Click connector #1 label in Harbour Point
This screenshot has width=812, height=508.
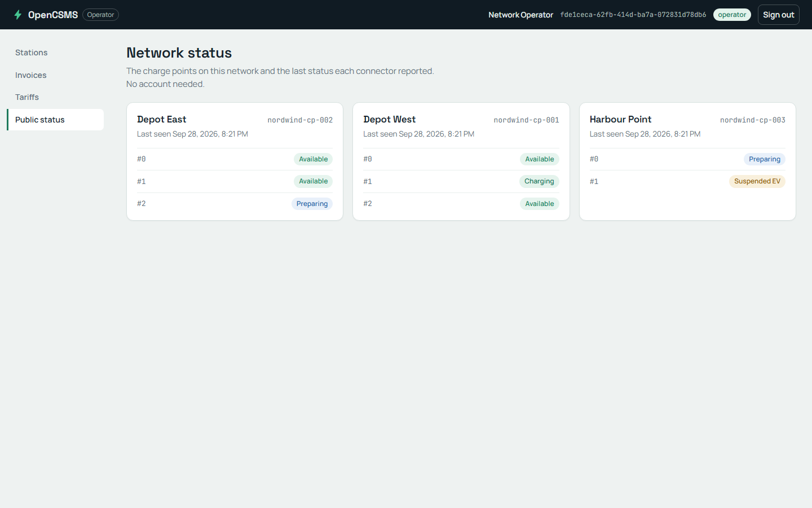point(594,181)
